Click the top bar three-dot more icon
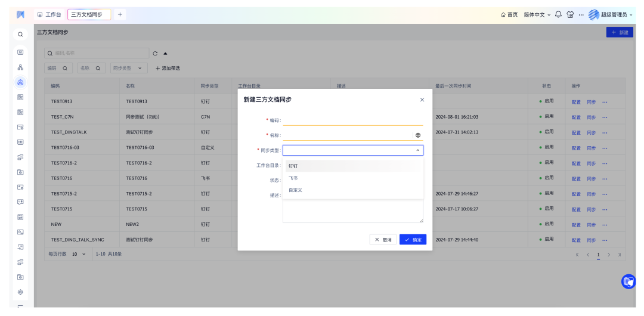644x316 pixels. coord(581,14)
